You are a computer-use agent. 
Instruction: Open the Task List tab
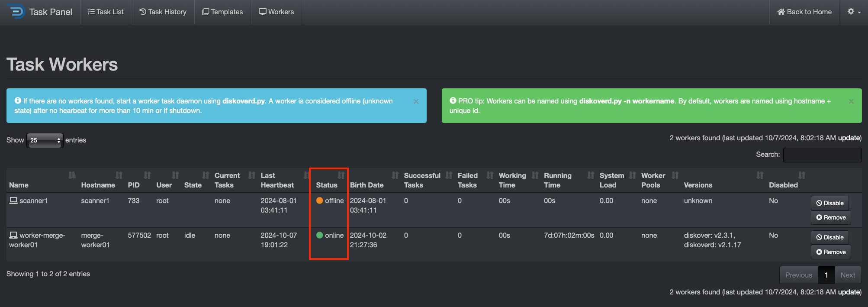tap(106, 12)
